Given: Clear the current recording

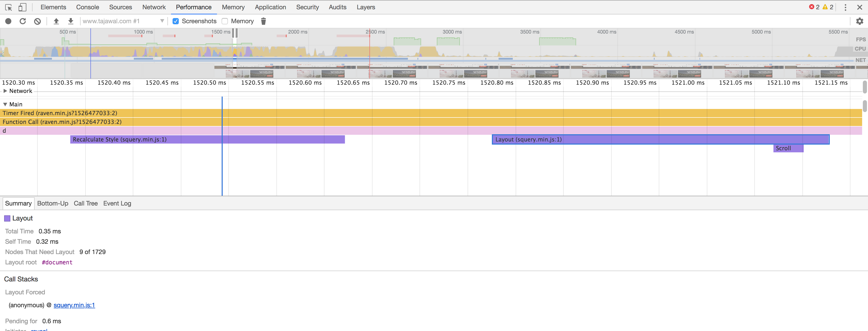Looking at the screenshot, I should 37,21.
